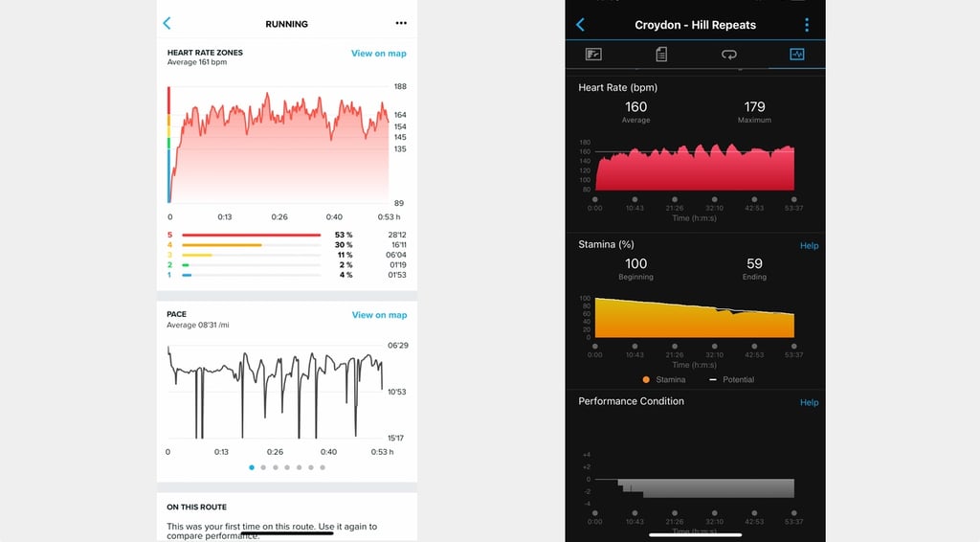Viewport: 980px width, 542px height.
Task: Open Help for Stamina chart
Action: click(x=810, y=246)
